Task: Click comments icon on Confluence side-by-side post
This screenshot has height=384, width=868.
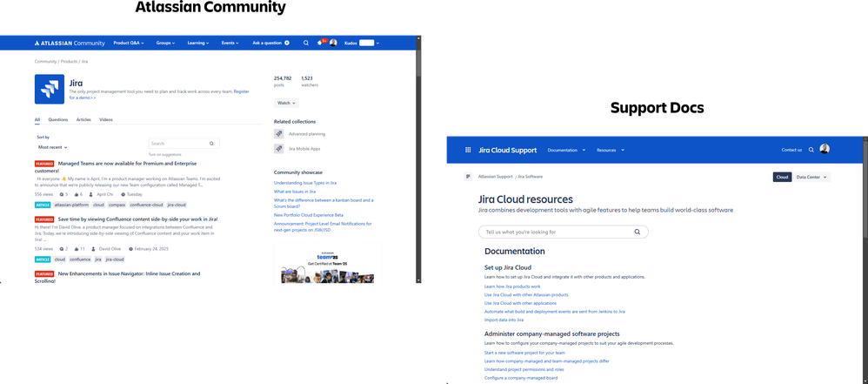Action: pos(62,249)
